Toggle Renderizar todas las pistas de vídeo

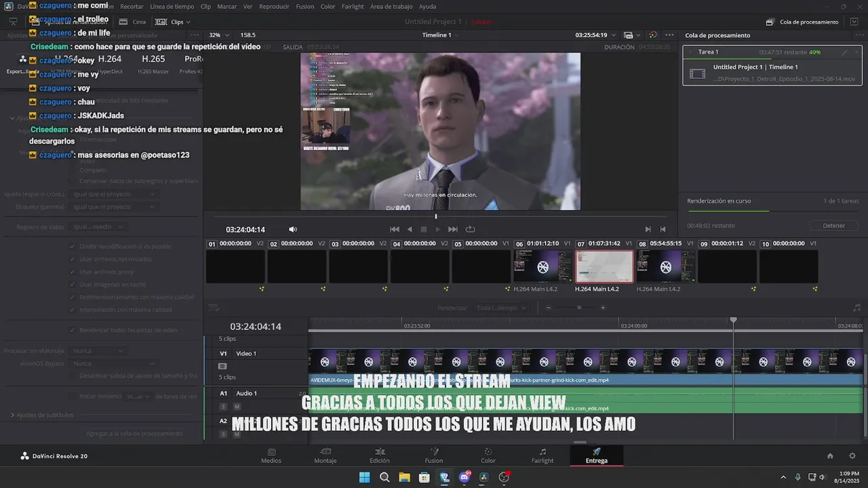pyautogui.click(x=73, y=330)
